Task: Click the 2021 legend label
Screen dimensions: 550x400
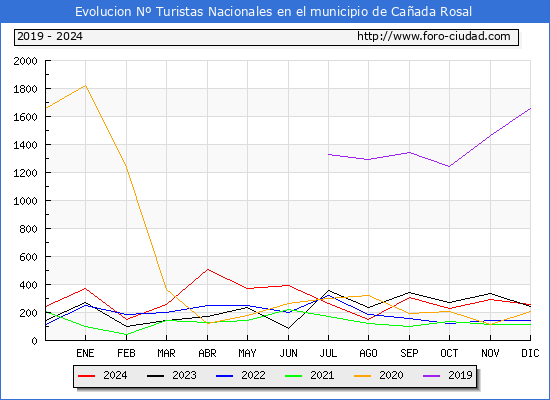Action: point(322,375)
